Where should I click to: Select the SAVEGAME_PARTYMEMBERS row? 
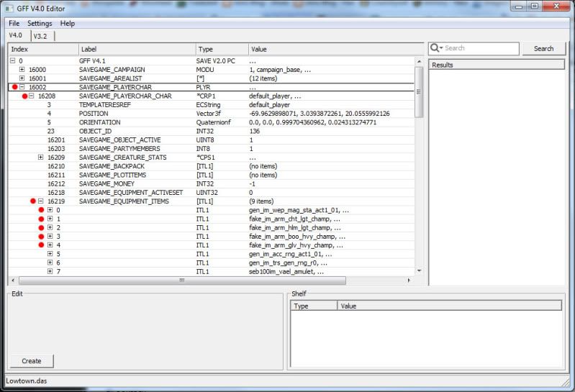(212, 149)
